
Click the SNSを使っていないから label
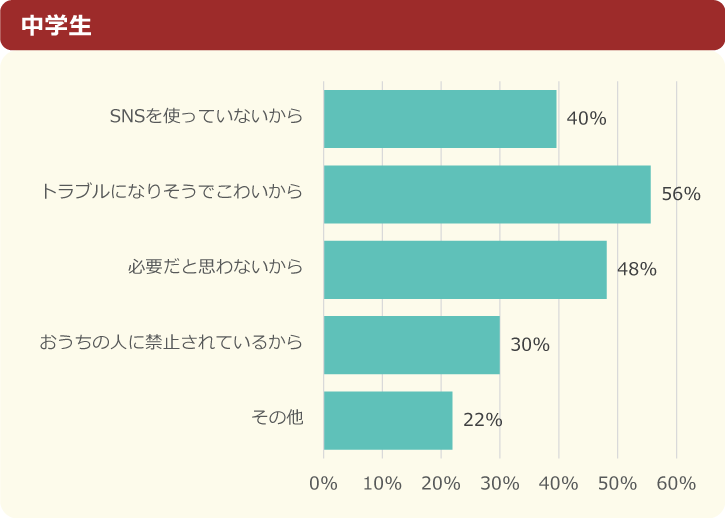click(205, 116)
